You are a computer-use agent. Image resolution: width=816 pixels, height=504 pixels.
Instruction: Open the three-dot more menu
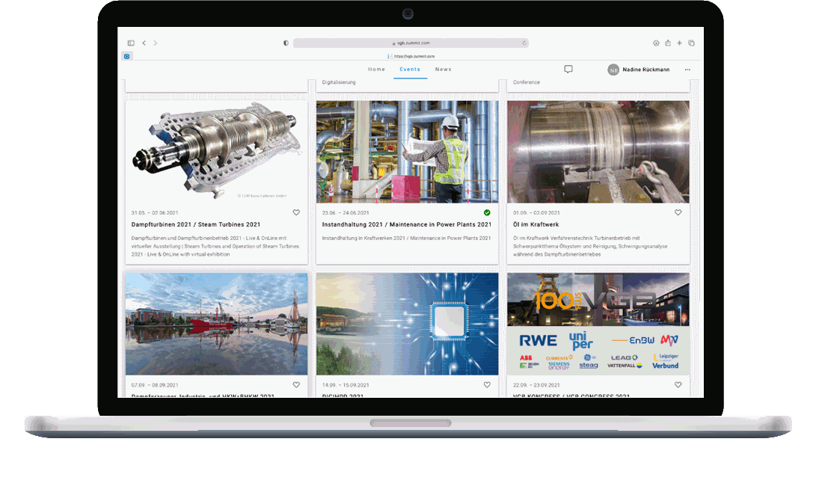(x=687, y=70)
